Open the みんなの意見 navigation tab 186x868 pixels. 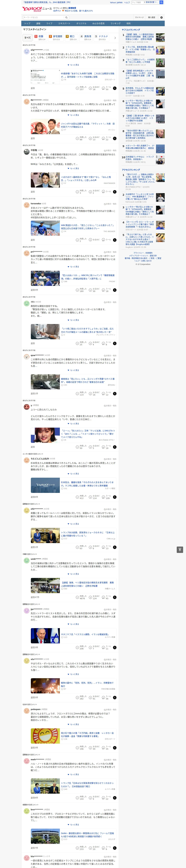tap(98, 24)
